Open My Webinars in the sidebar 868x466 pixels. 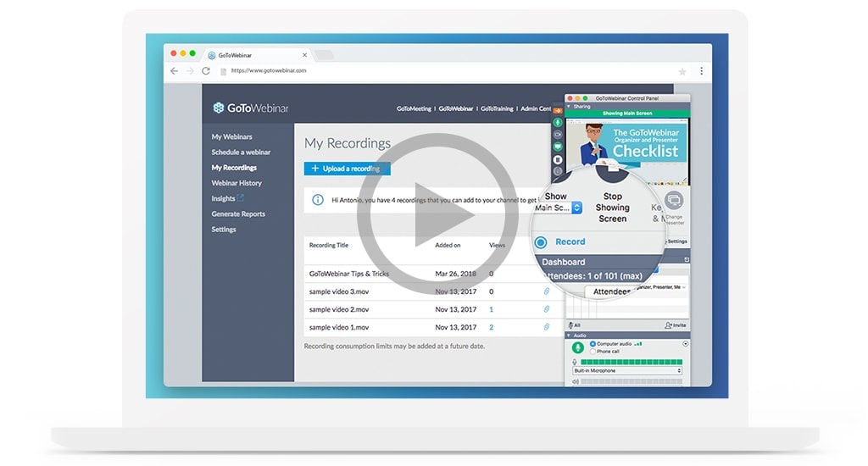[231, 136]
